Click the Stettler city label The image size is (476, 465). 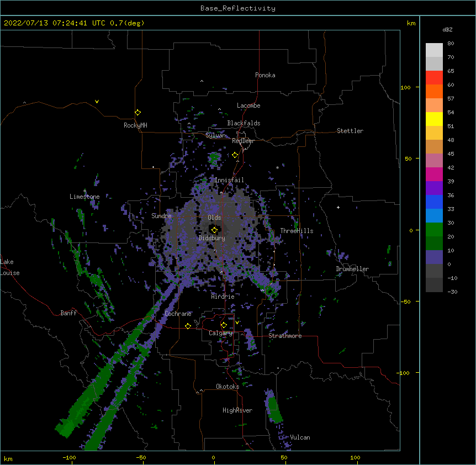pyautogui.click(x=350, y=131)
